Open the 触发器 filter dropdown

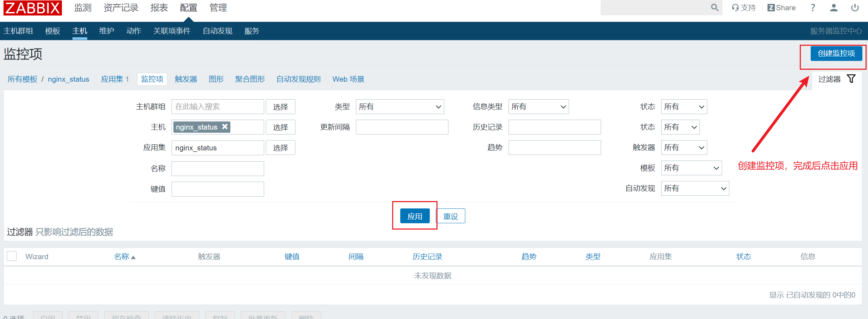tap(684, 148)
